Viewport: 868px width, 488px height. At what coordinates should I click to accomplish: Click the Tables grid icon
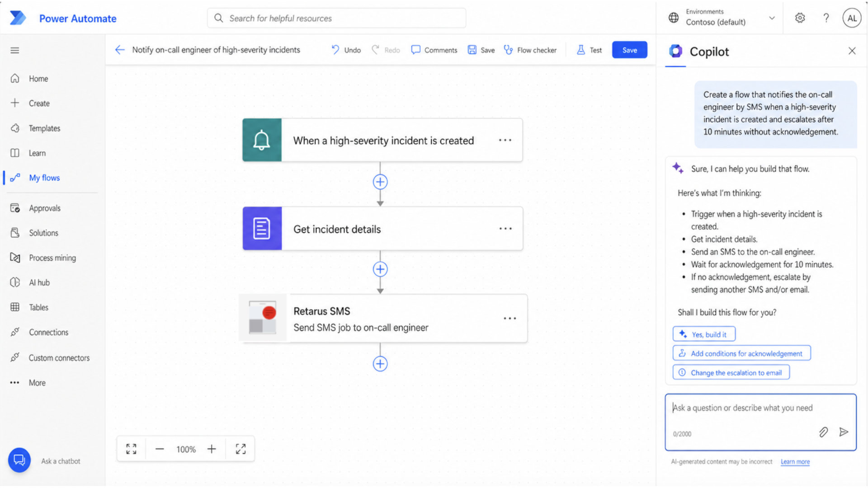(x=15, y=307)
